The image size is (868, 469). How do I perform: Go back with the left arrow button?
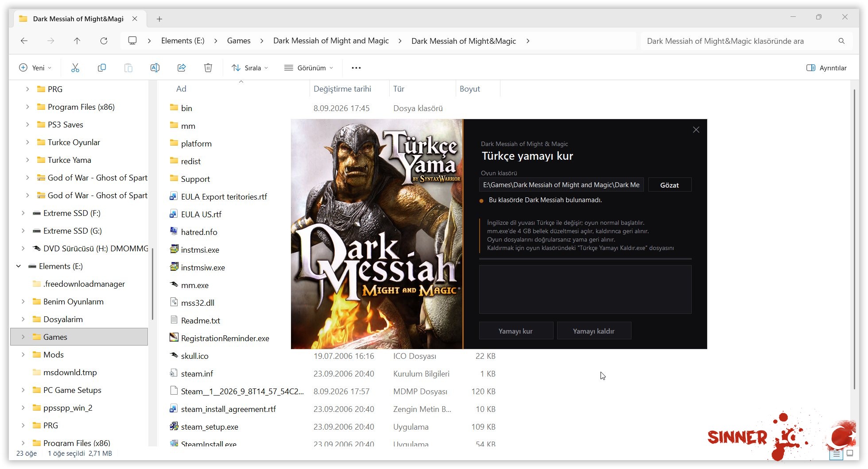click(x=24, y=41)
